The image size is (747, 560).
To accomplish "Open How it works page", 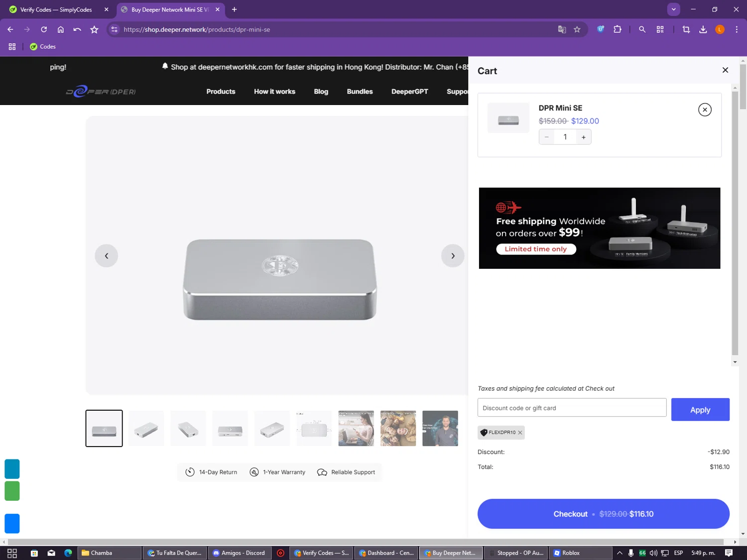I will [274, 92].
